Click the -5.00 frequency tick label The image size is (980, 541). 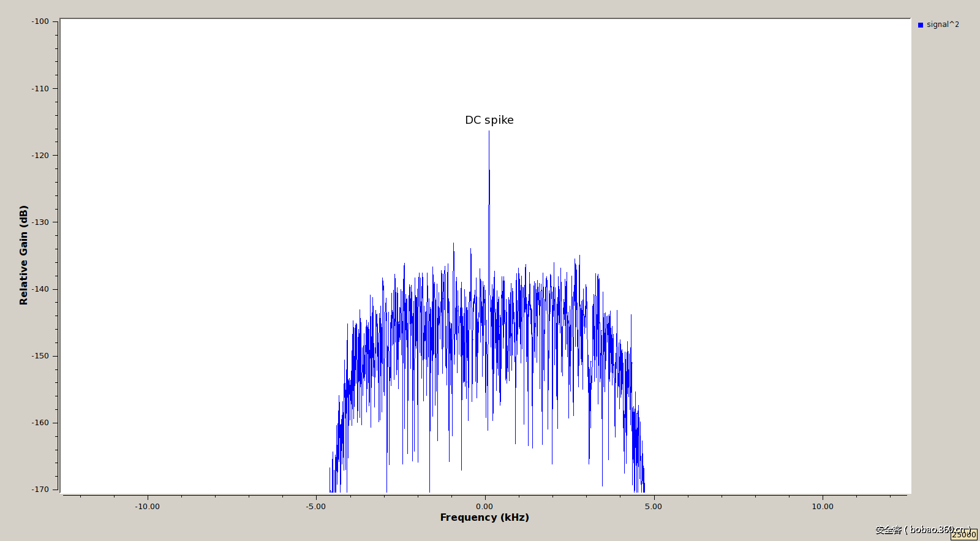[x=315, y=506]
